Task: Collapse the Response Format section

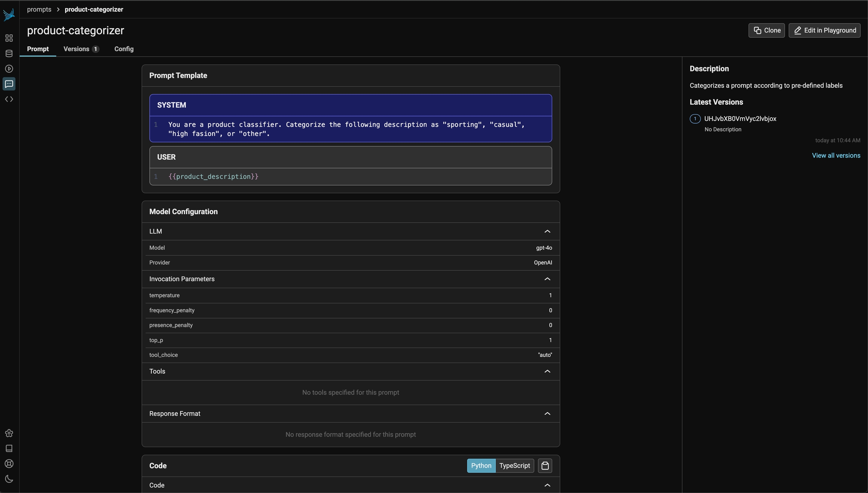Action: (547, 413)
